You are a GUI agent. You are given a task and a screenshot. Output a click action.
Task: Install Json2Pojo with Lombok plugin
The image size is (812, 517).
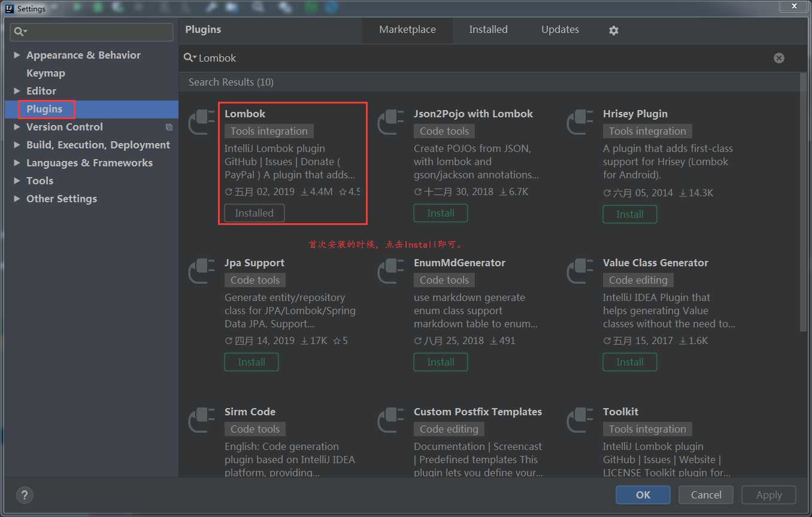click(x=441, y=213)
